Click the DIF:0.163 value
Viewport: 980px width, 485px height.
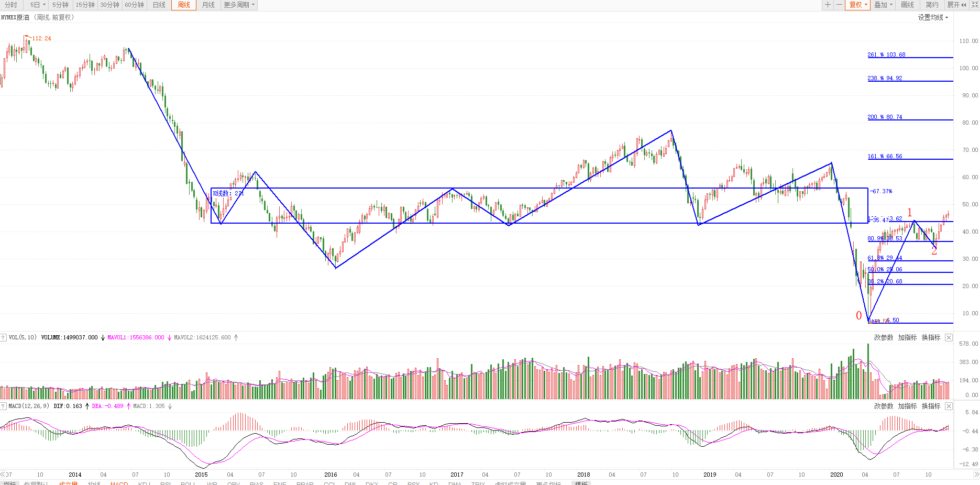(68, 406)
